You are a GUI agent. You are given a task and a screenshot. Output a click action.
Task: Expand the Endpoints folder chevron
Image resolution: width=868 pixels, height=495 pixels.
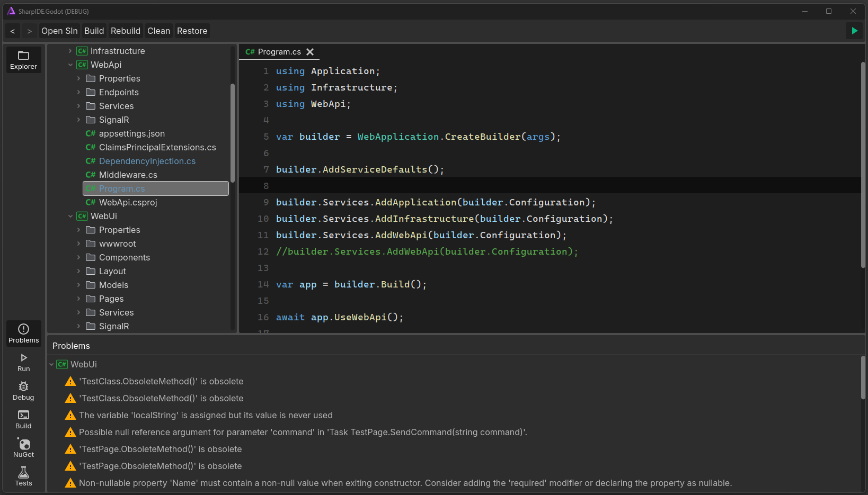pos(78,92)
